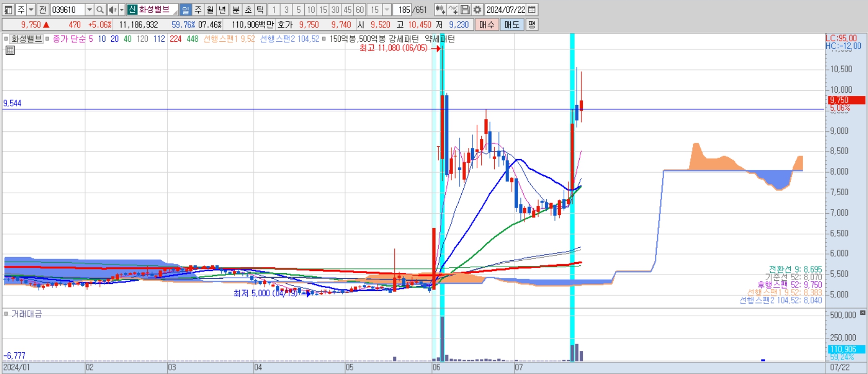Select the 10 interval button
868x374 pixels.
pyautogui.click(x=311, y=10)
